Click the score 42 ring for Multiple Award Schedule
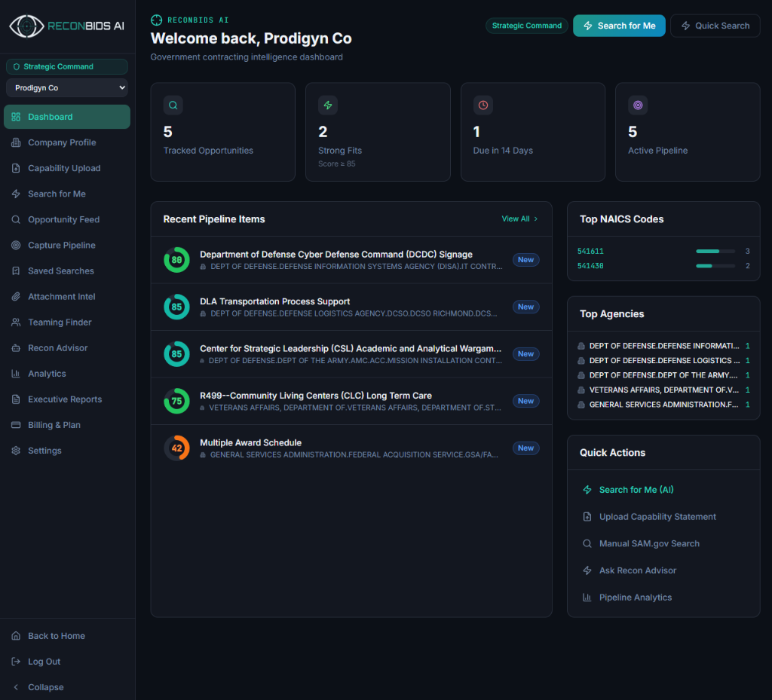The image size is (772, 700). [x=176, y=448]
